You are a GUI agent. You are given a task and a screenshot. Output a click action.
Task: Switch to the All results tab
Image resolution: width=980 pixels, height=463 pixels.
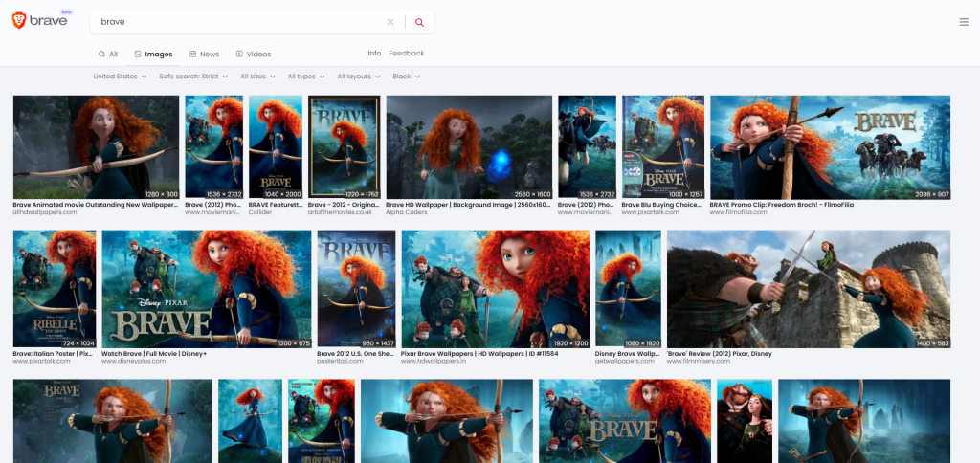point(108,55)
